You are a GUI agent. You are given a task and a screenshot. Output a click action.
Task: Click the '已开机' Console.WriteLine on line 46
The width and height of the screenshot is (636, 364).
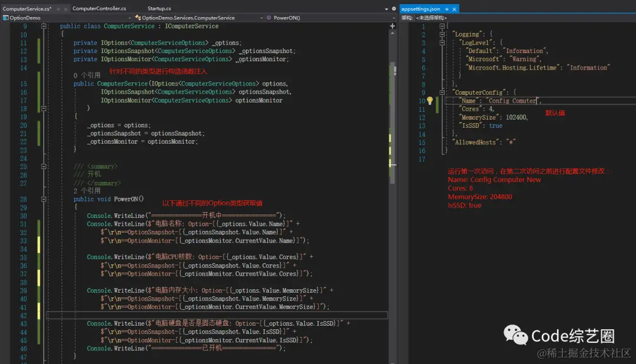[x=186, y=348]
